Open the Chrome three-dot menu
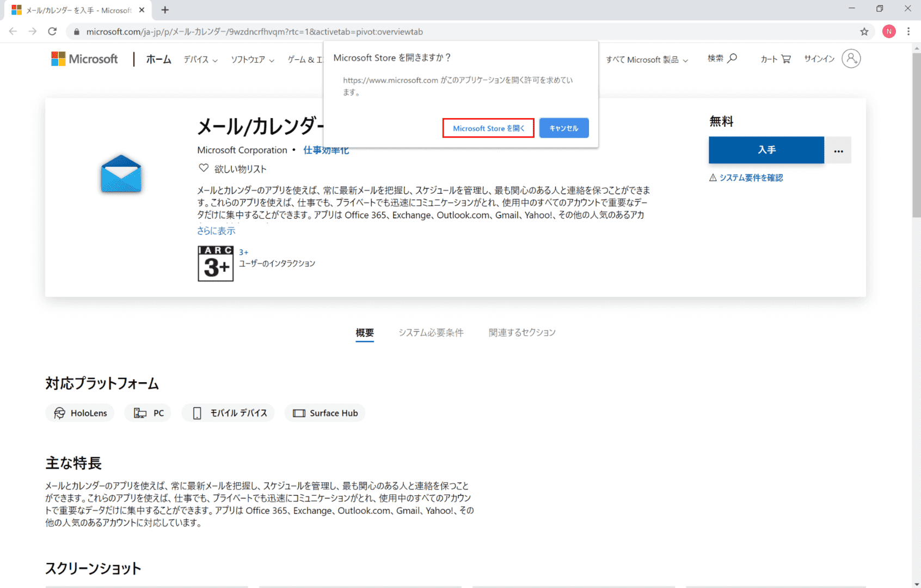 point(908,32)
